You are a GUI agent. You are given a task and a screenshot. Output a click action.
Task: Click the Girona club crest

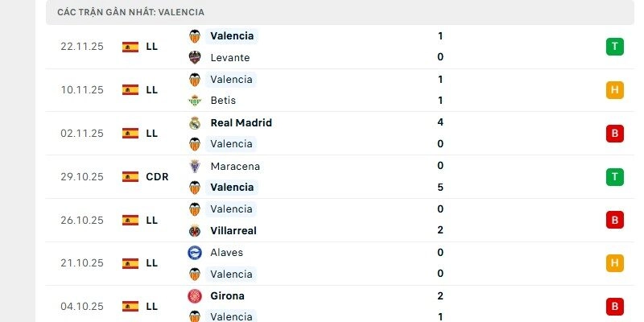coord(194,295)
